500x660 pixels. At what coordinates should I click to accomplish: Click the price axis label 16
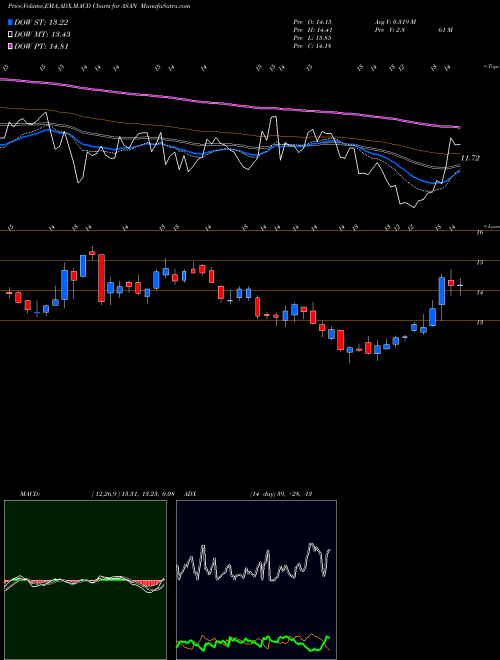[x=479, y=233]
